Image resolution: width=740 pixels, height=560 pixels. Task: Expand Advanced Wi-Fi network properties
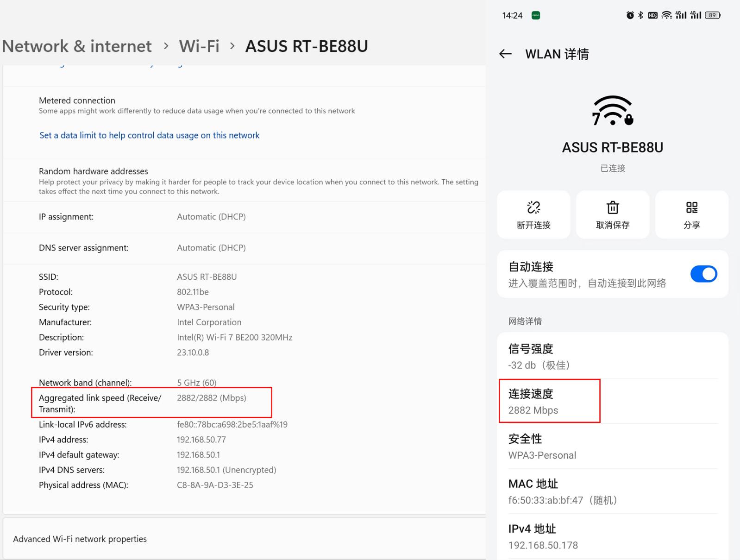click(80, 539)
